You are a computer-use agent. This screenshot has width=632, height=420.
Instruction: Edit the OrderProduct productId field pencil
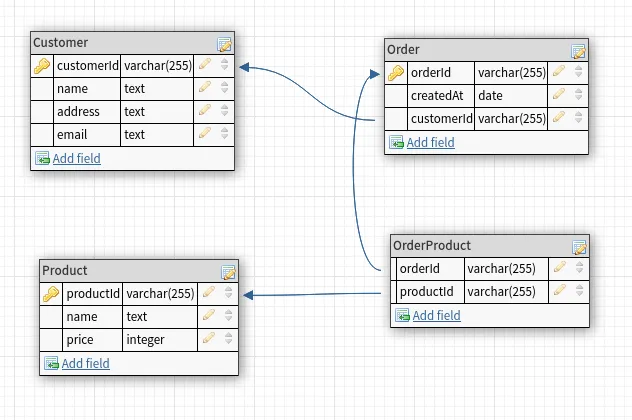[560, 290]
